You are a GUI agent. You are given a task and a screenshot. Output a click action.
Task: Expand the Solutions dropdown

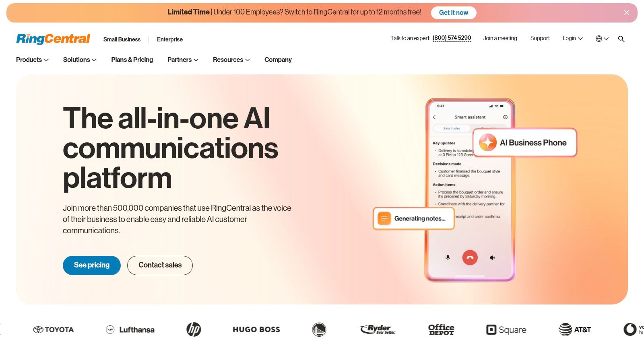click(80, 60)
